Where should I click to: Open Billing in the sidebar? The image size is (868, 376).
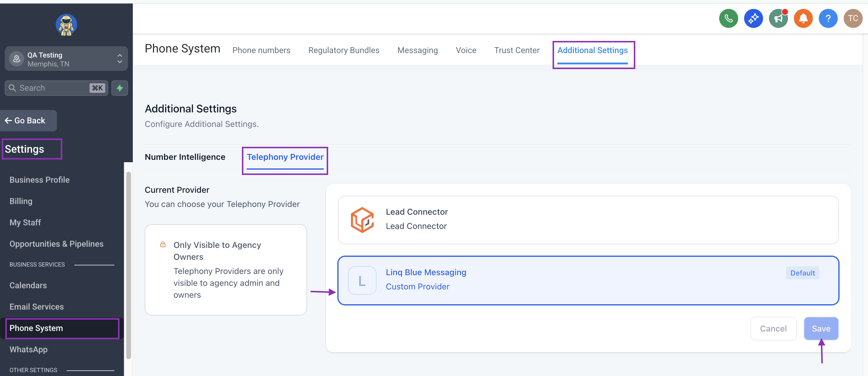(x=21, y=201)
